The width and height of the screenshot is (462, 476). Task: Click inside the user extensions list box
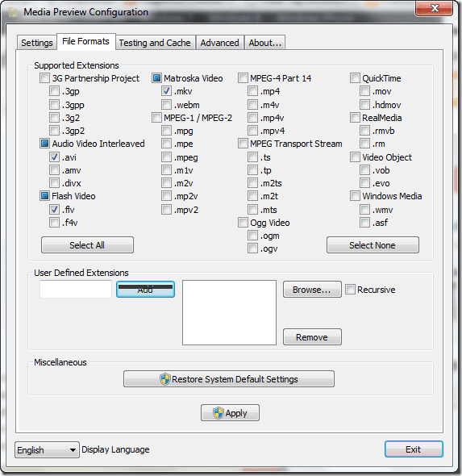(x=229, y=313)
